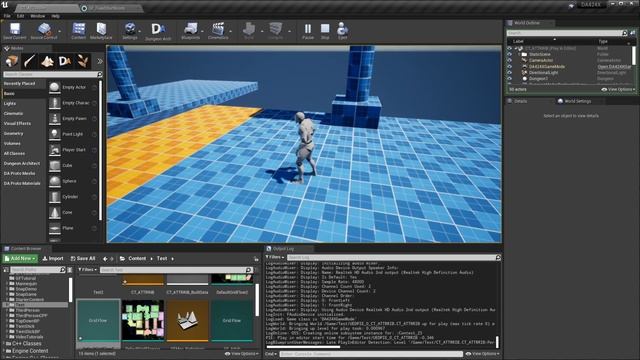Click the Save All button
Viewport: 640px width, 360px height.
83,259
